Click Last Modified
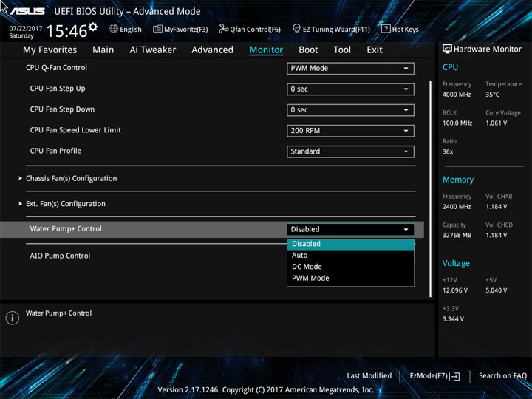532x399 pixels. coord(369,376)
